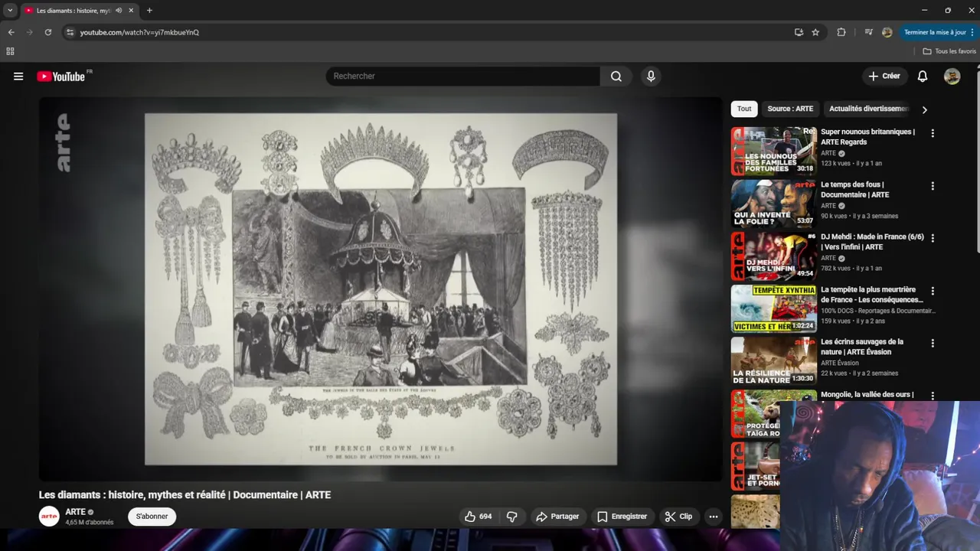Viewport: 980px width, 551px height.
Task: Open the YouTube guide hamburger menu
Action: [18, 76]
